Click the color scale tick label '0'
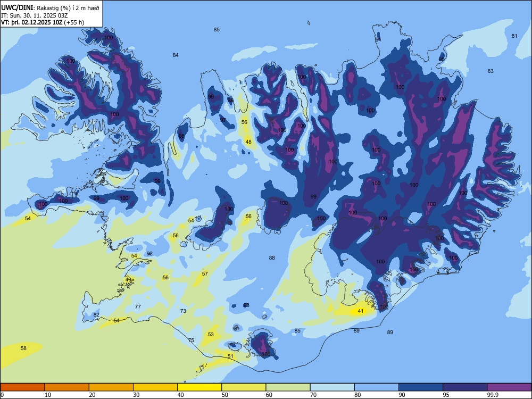Screen dimensions: 532x399 2,395
